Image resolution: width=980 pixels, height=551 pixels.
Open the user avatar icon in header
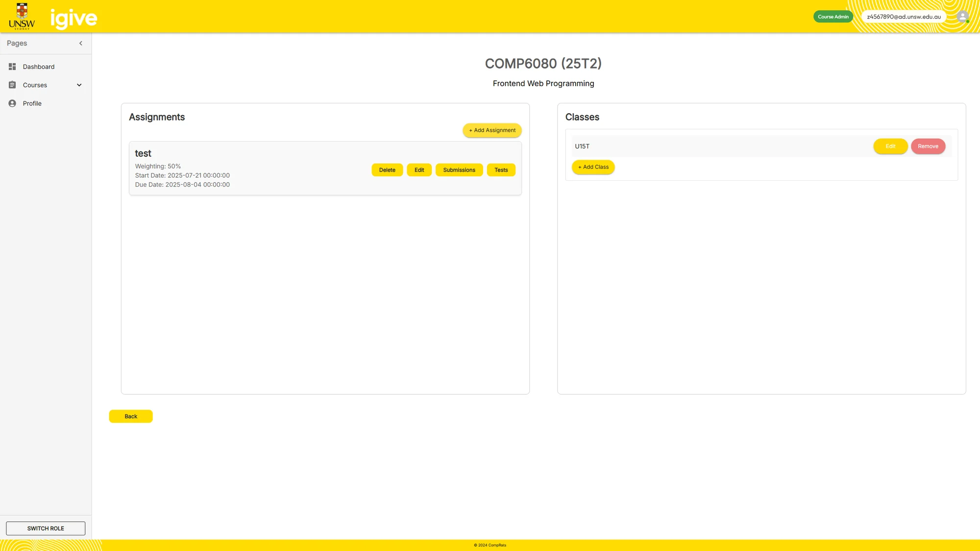[963, 17]
